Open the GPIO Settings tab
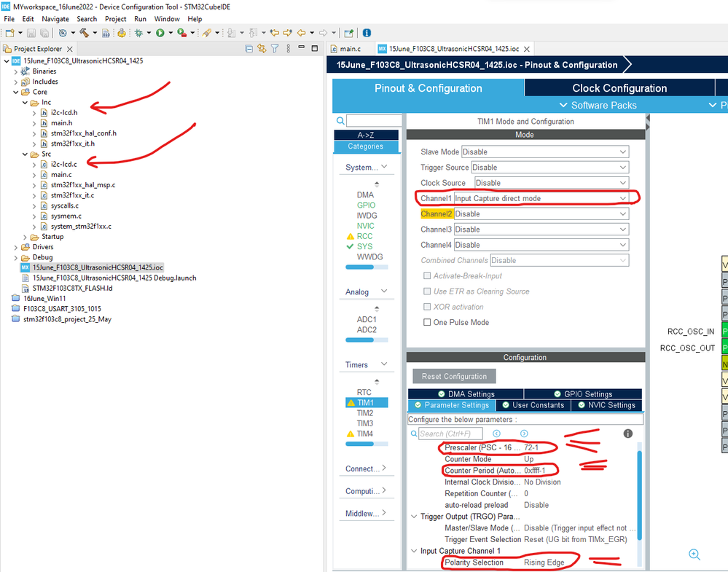This screenshot has width=728, height=572. (583, 394)
